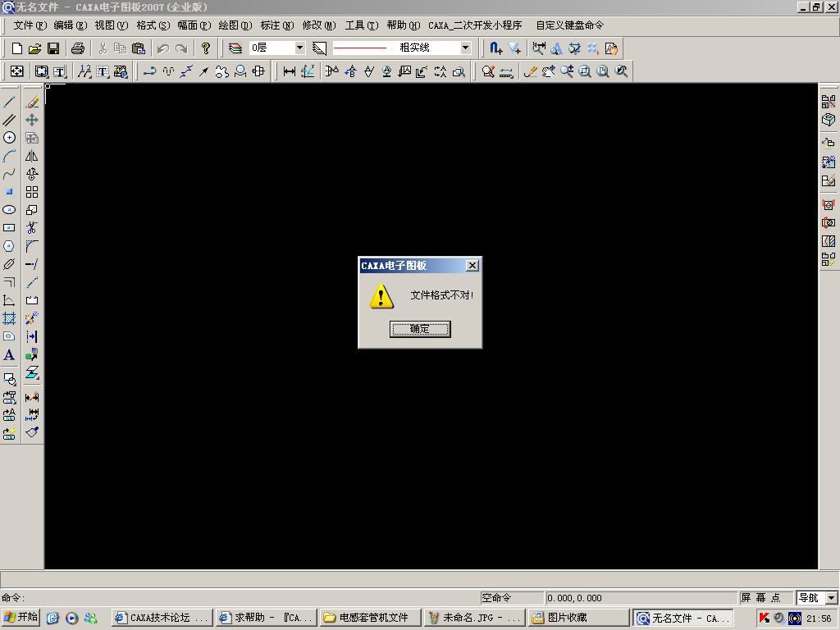Image resolution: width=840 pixels, height=630 pixels.
Task: Open layer control stacked-layers icon
Action: (235, 48)
